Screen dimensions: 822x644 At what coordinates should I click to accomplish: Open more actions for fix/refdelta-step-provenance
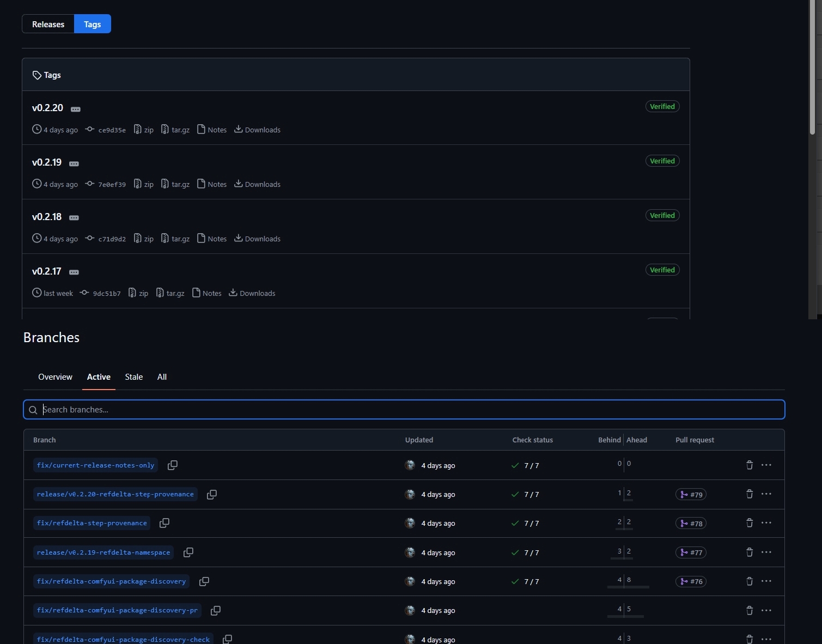[766, 523]
